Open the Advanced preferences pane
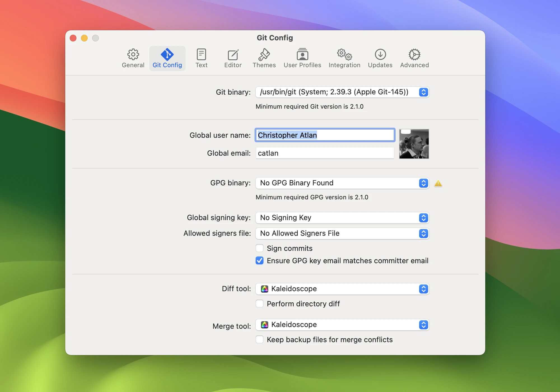Viewport: 560px width, 392px height. point(414,58)
